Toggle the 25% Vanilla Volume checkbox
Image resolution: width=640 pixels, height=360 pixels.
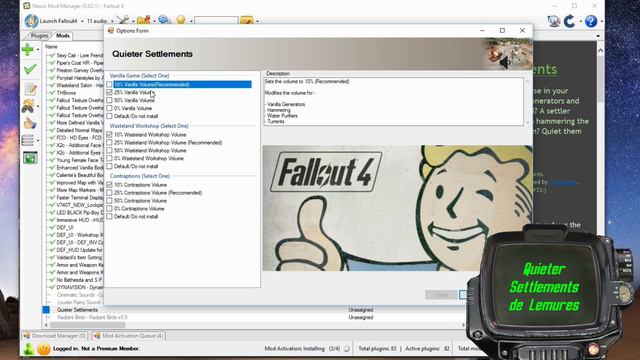109,93
